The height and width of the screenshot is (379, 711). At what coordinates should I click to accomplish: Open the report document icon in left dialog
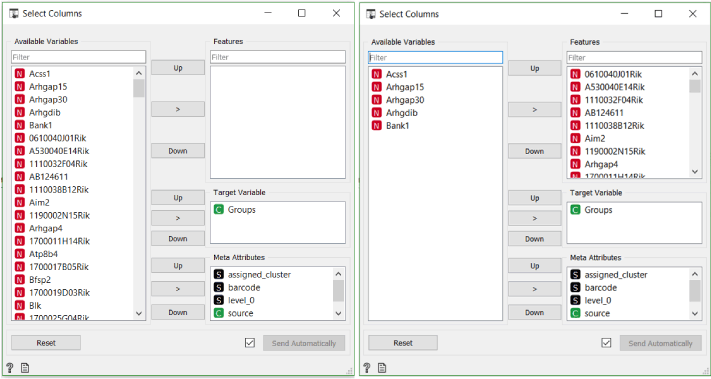[24, 368]
